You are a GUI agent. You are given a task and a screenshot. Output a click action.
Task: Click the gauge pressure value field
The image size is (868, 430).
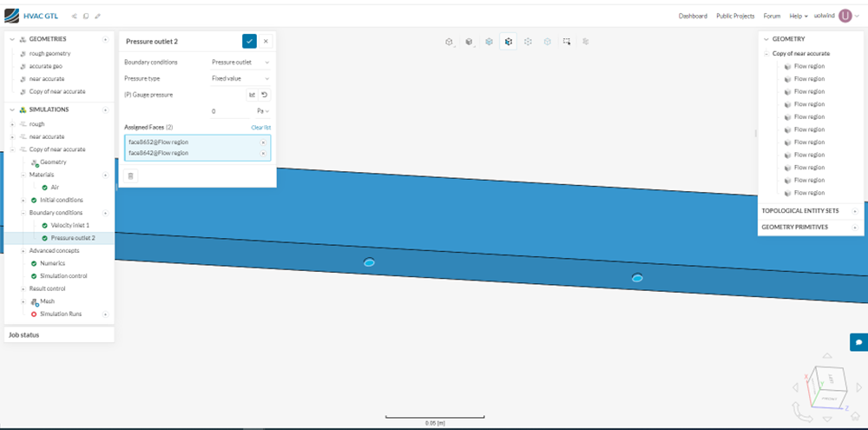click(230, 111)
